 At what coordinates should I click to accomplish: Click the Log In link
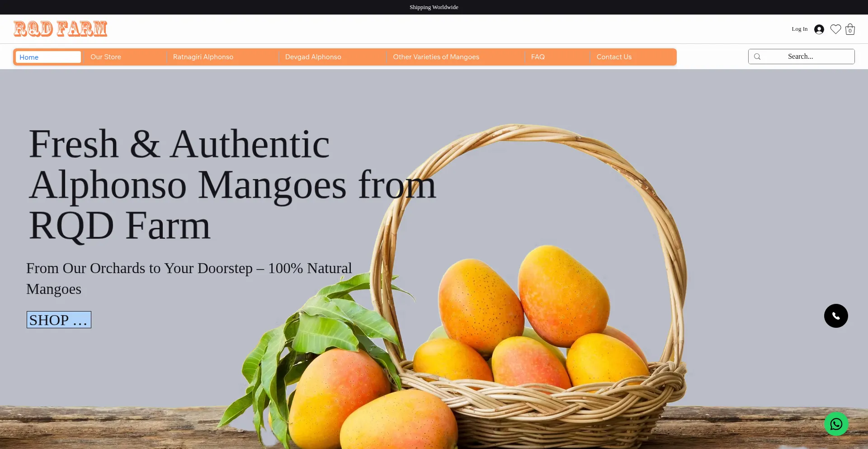coord(799,29)
